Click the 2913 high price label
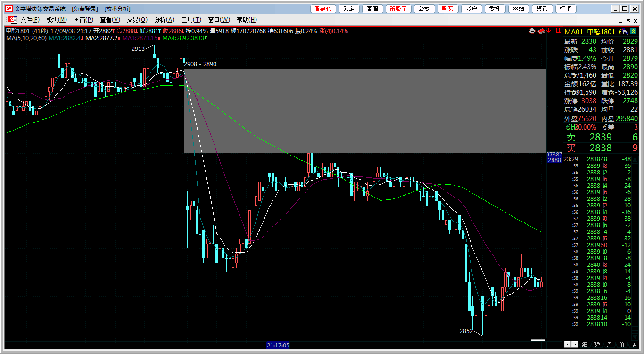 (138, 49)
